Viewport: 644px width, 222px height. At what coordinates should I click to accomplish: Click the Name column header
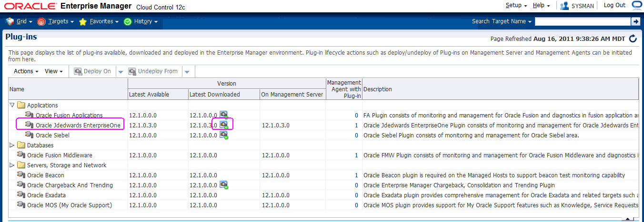pyautogui.click(x=68, y=89)
